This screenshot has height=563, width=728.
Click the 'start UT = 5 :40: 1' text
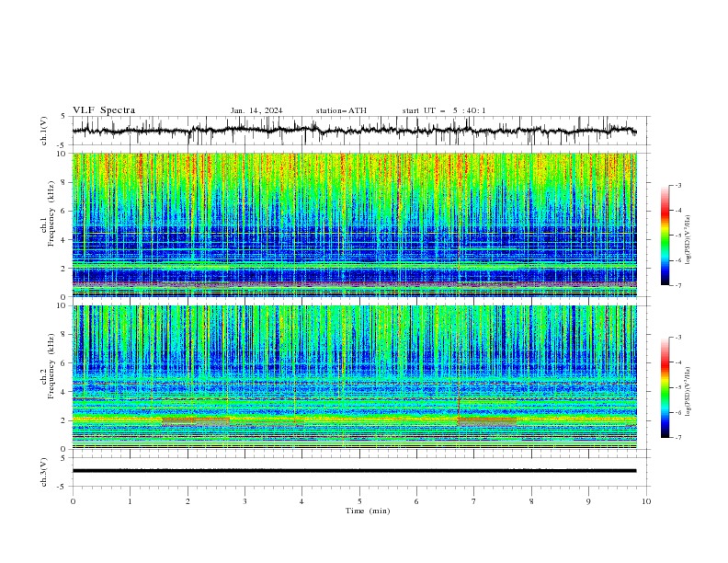[x=444, y=110]
